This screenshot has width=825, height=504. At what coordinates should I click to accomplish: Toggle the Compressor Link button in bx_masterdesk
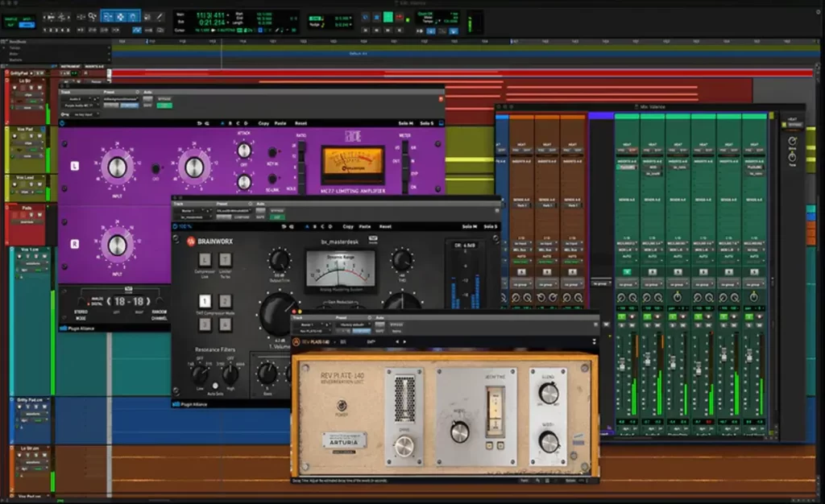click(x=204, y=259)
